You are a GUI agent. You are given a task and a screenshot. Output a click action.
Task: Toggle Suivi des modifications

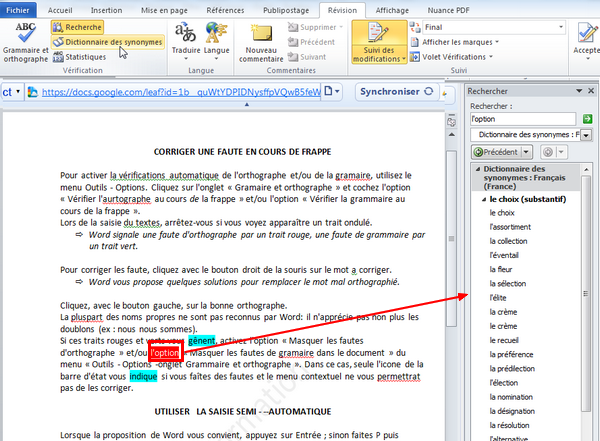point(379,42)
